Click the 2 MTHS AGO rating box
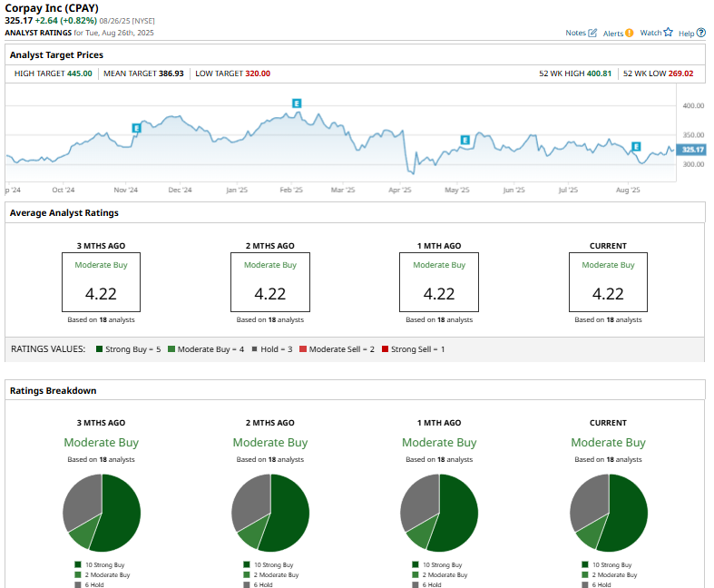Image resolution: width=714 pixels, height=588 pixels. click(x=270, y=282)
